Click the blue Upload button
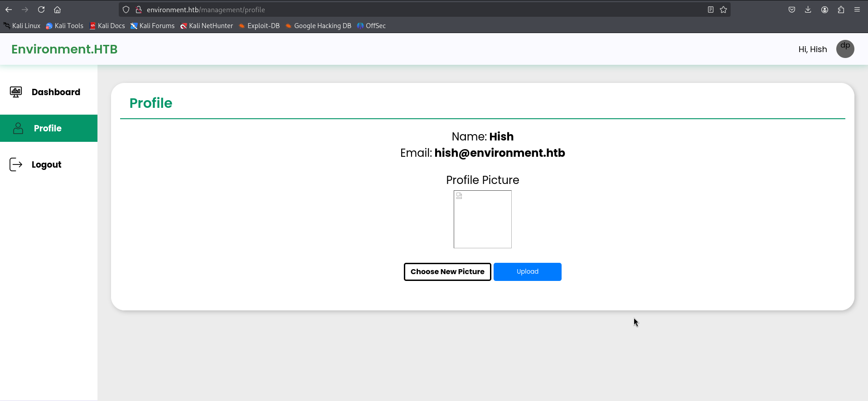The image size is (868, 401). [x=527, y=272]
